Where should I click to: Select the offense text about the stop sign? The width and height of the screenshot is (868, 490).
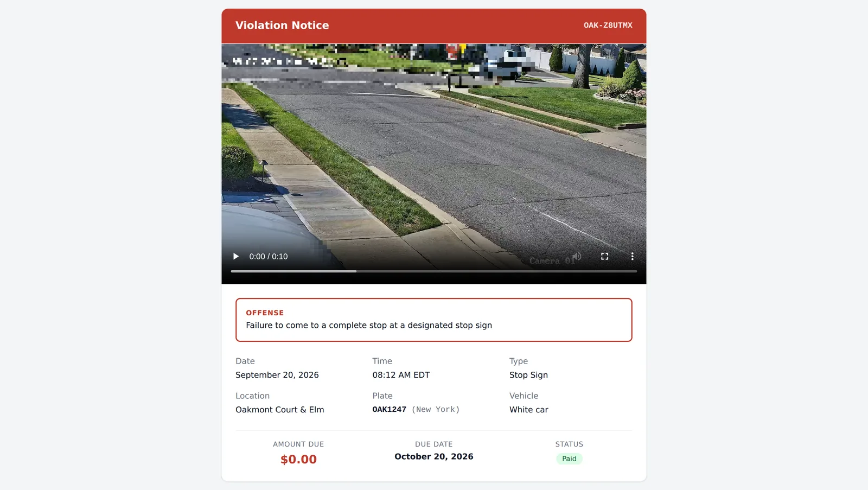(x=369, y=325)
